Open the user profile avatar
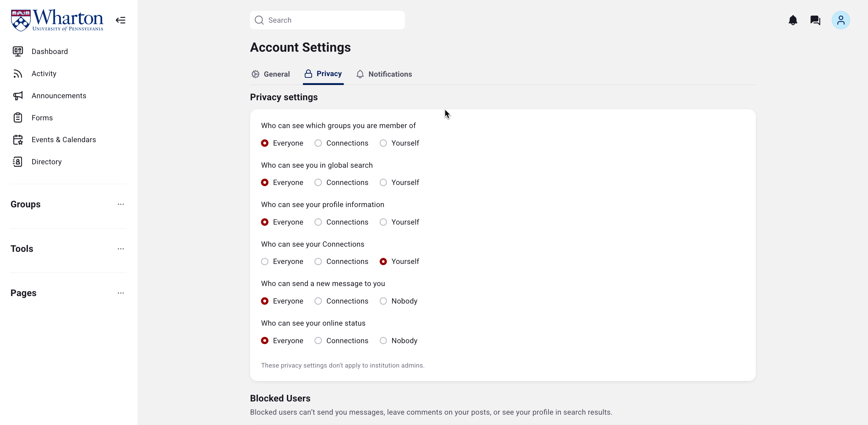This screenshot has height=425, width=868. (x=841, y=20)
